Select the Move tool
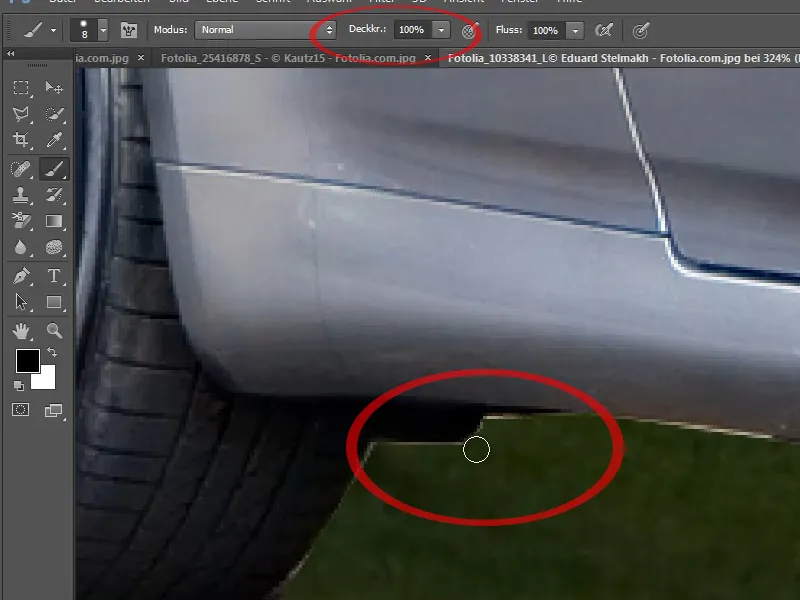This screenshot has width=800, height=600. (x=54, y=87)
